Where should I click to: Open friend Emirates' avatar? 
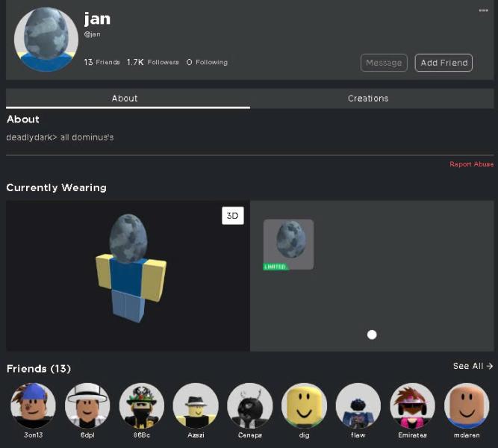412,405
